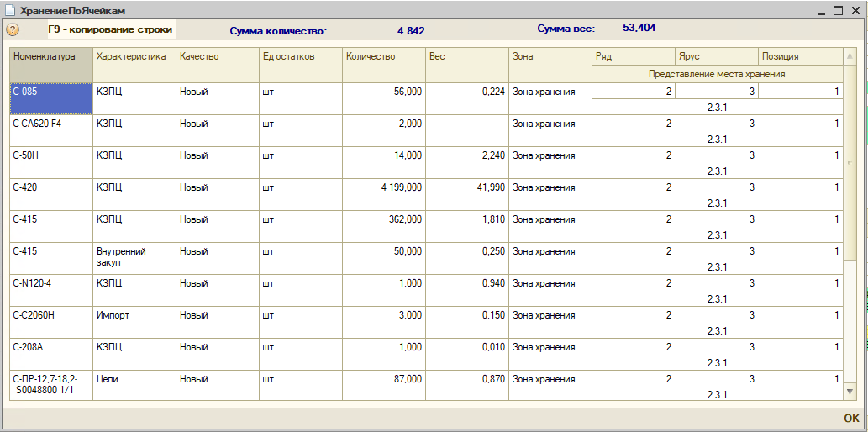Screen dimensions: 868x432
Task: Click quantity 14,000 cell
Action: click(x=384, y=163)
